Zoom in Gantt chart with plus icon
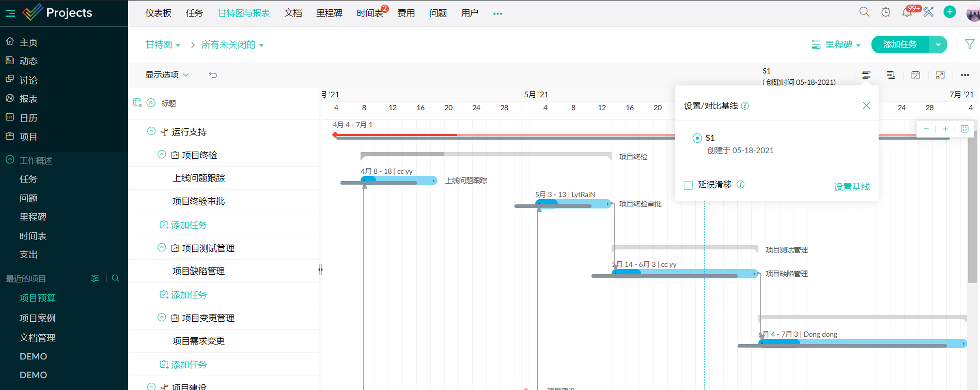Viewport: 980px width, 390px height. pos(945,129)
